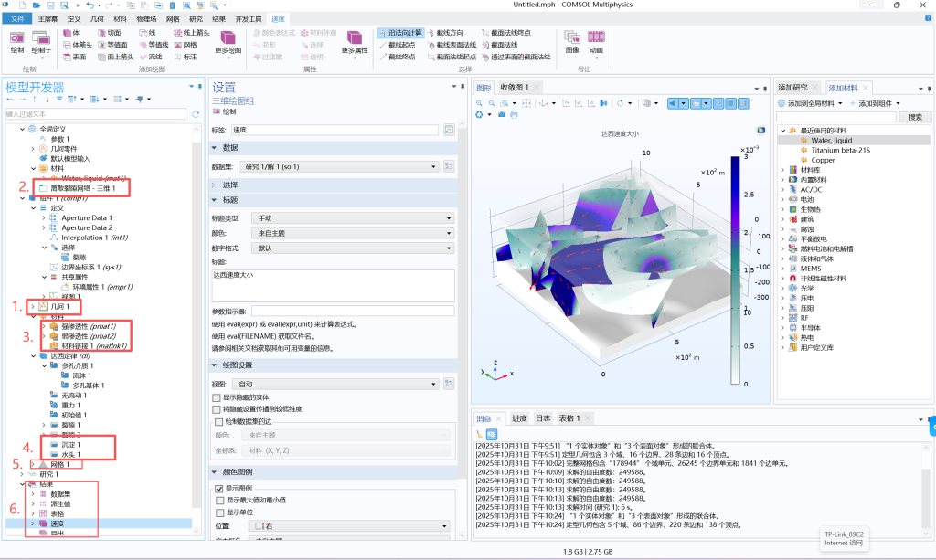This screenshot has width=936, height=560.
Task: Expand the 几何 1 tree node
Action: (x=33, y=307)
